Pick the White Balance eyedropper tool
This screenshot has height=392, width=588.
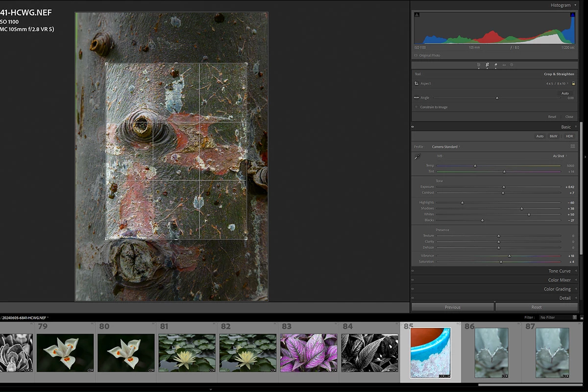[417, 157]
